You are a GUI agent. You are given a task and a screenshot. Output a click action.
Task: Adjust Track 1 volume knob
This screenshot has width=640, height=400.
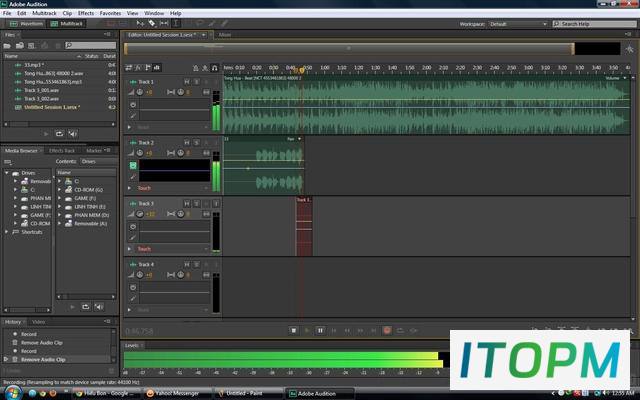140,92
